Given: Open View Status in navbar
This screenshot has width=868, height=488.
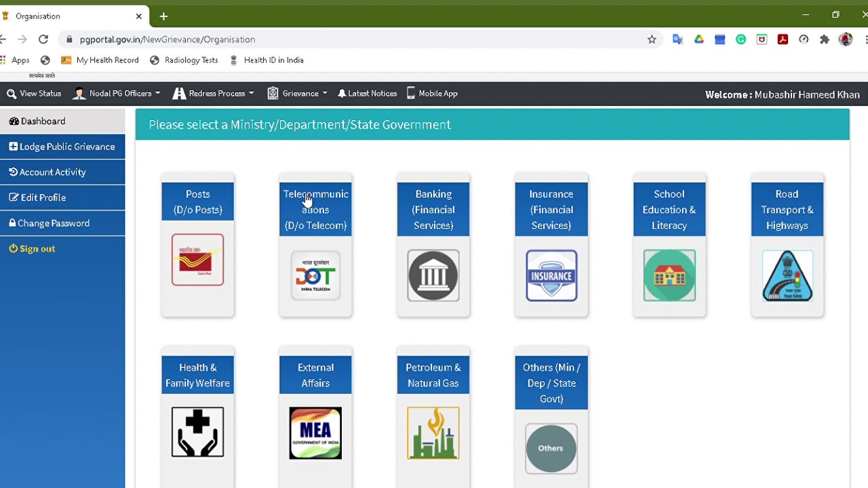Looking at the screenshot, I should (34, 94).
